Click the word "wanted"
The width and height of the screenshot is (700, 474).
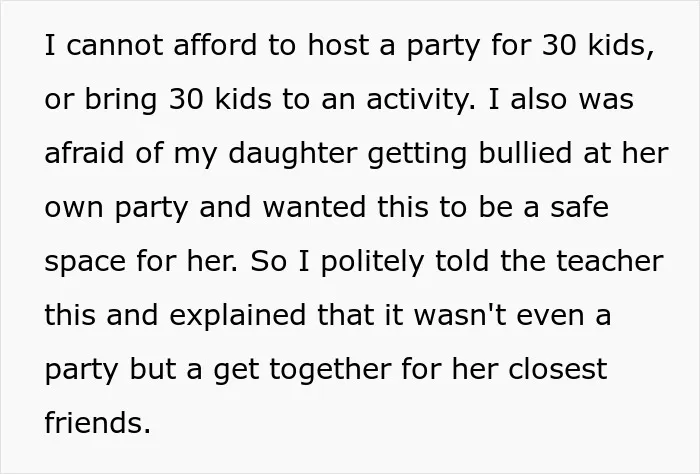(314, 207)
